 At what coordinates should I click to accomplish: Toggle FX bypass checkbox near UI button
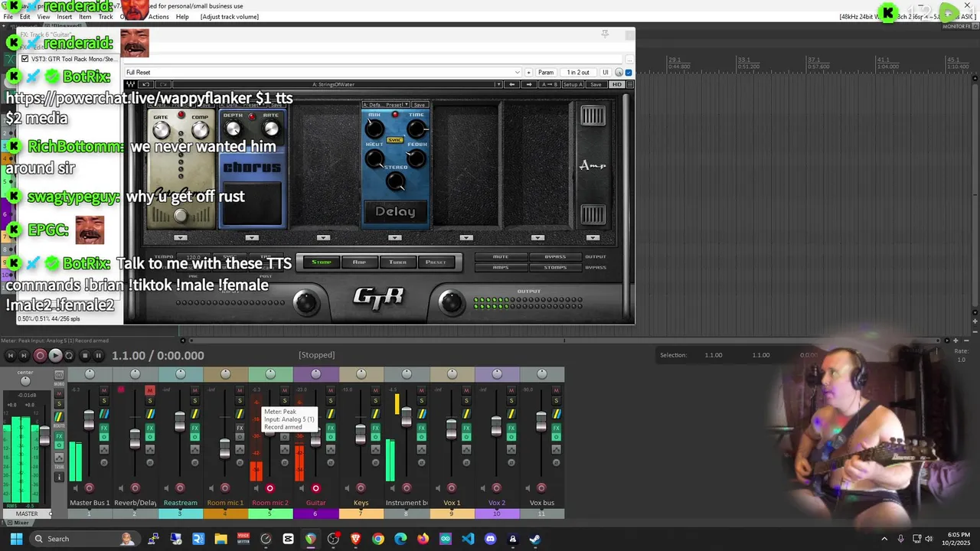629,73
